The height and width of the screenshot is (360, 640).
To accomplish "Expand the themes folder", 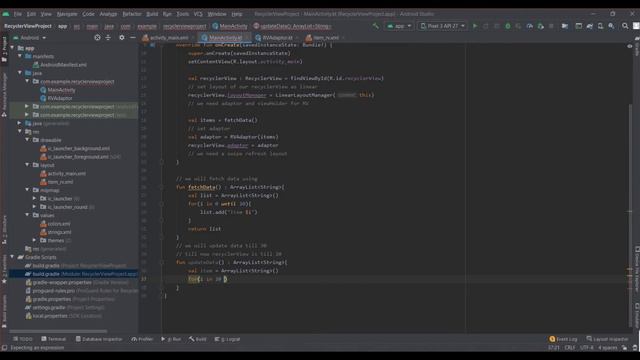I will pyautogui.click(x=35, y=240).
